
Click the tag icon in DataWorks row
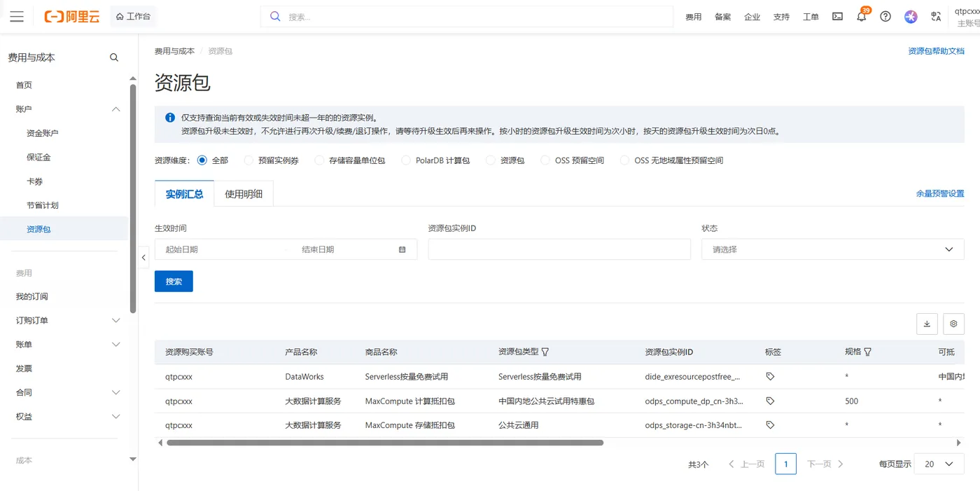click(x=770, y=376)
